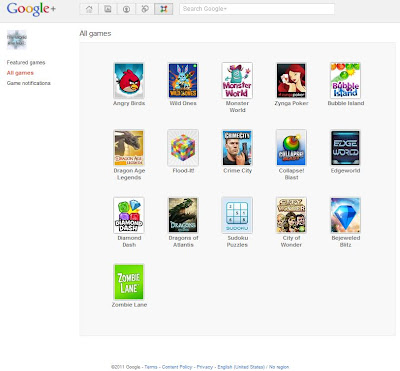Launch the Angry Birds game icon
This screenshot has width=400, height=371.
[129, 80]
